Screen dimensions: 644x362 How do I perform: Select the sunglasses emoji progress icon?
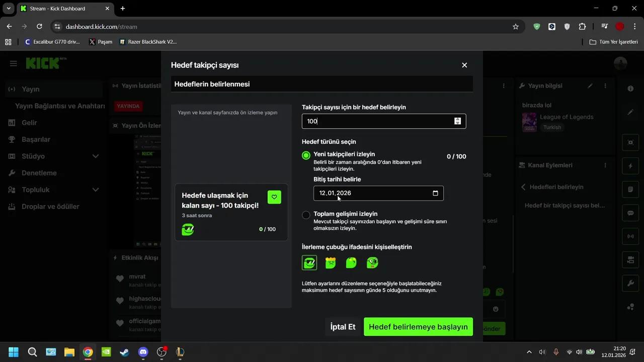click(309, 262)
